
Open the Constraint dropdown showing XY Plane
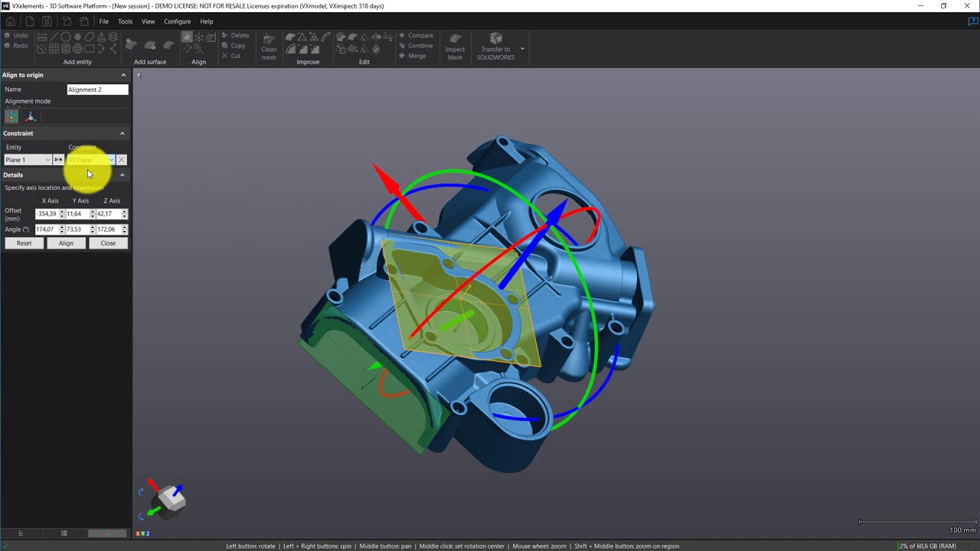coord(90,160)
